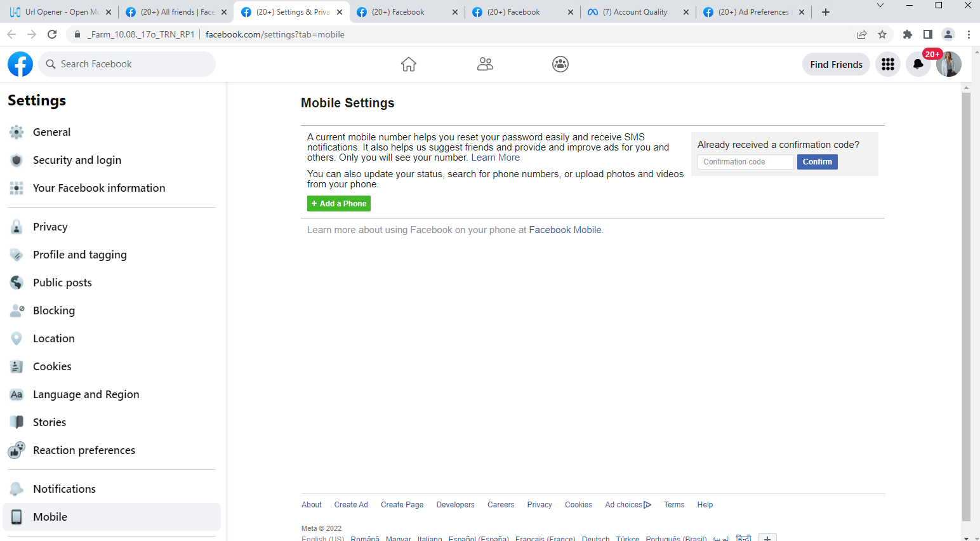Viewport: 980px width, 541px height.
Task: Click the Find Friends button
Action: click(x=836, y=64)
